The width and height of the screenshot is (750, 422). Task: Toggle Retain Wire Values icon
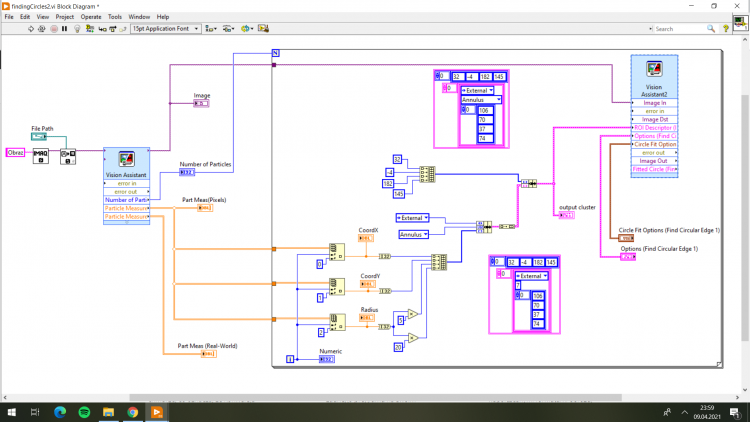pos(89,29)
